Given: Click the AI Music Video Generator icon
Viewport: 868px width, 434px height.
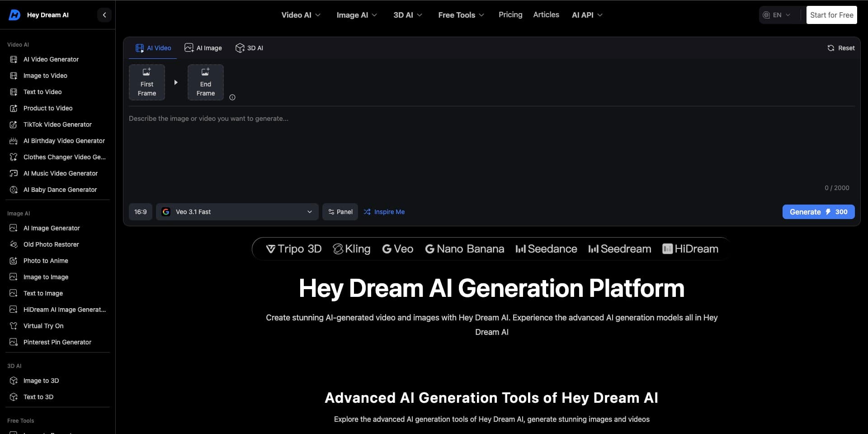Looking at the screenshot, I should click(14, 173).
